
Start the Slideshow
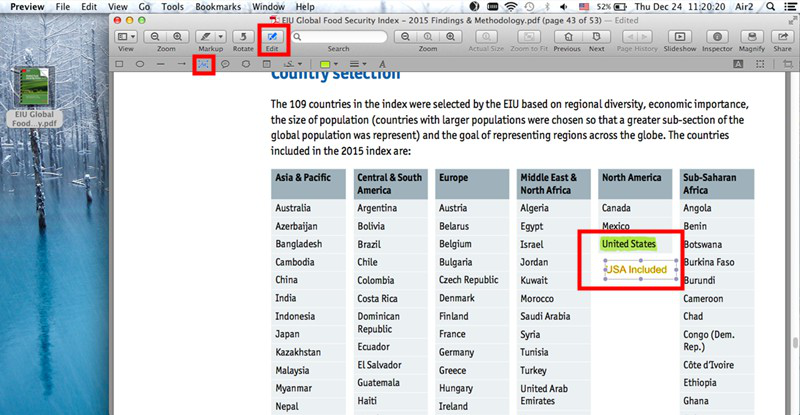click(x=680, y=36)
